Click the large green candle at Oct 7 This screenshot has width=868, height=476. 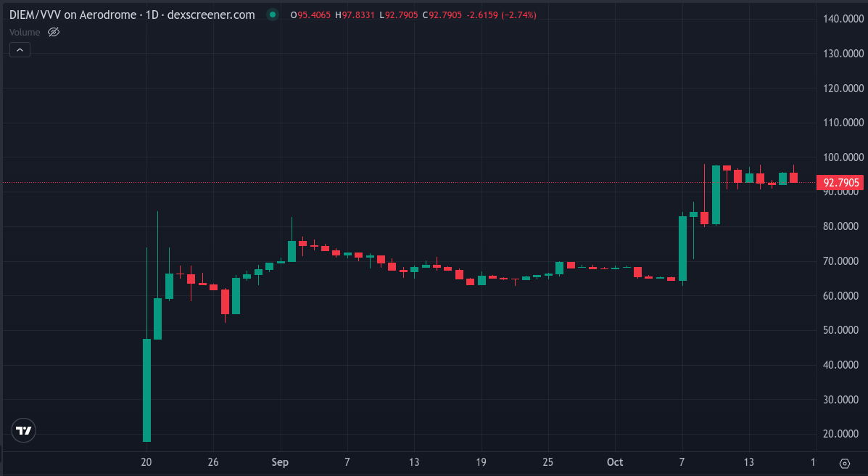(682, 248)
